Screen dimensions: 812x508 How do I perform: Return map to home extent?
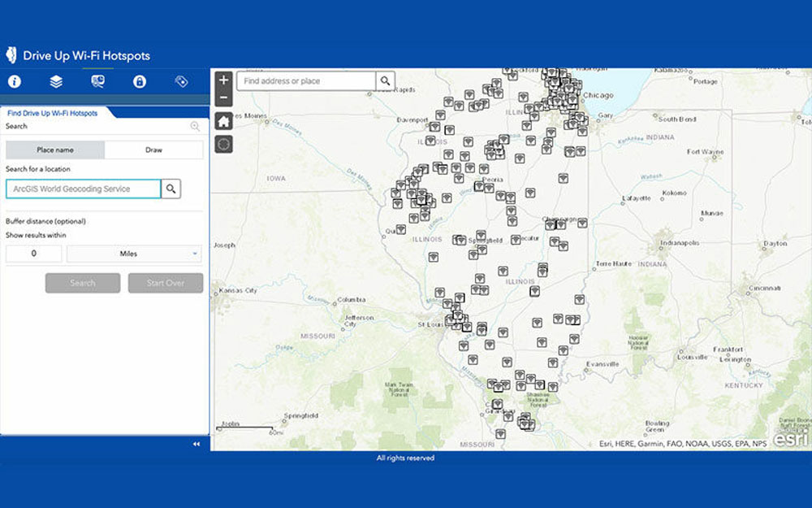click(224, 122)
